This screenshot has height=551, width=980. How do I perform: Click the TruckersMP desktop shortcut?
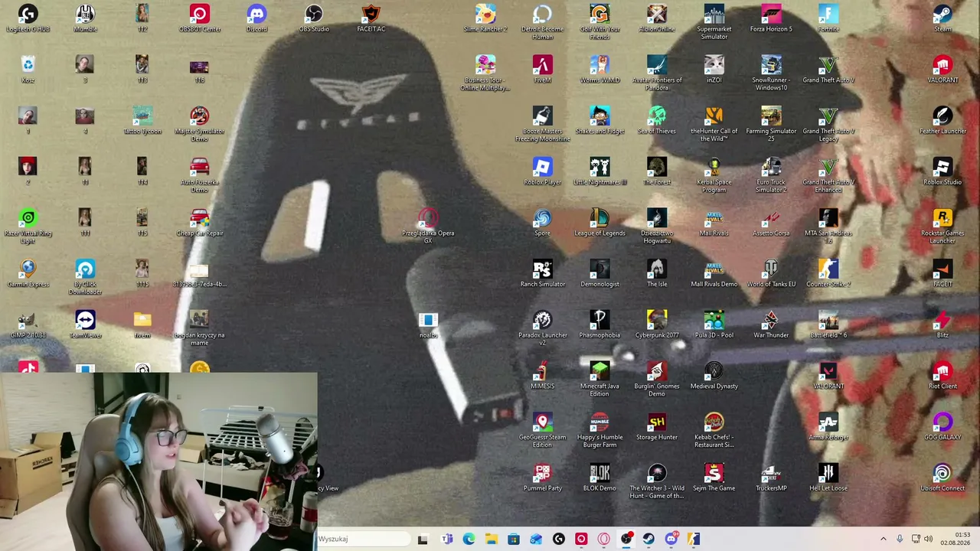[771, 478]
